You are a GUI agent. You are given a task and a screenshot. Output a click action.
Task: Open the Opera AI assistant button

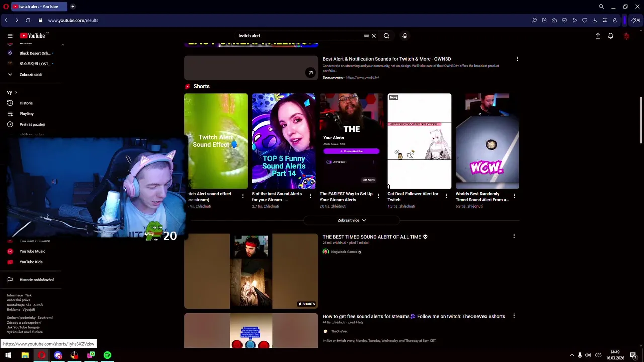click(x=636, y=20)
